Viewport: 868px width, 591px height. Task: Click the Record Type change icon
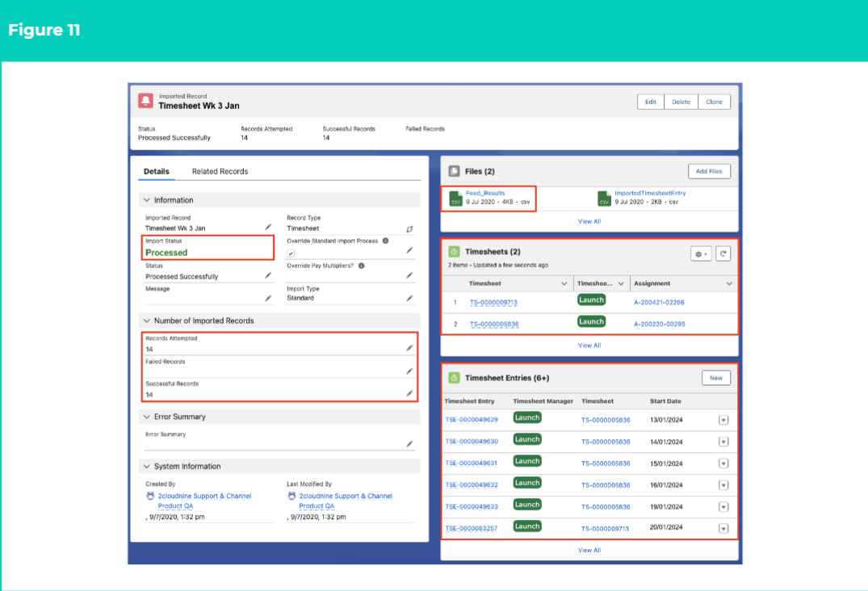pos(409,228)
